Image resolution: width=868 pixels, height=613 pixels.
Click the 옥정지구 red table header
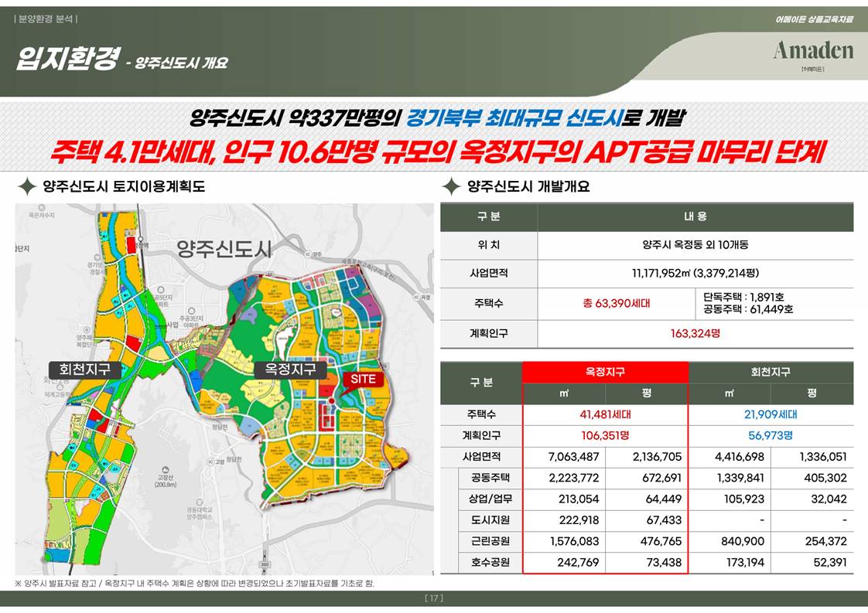click(x=605, y=372)
